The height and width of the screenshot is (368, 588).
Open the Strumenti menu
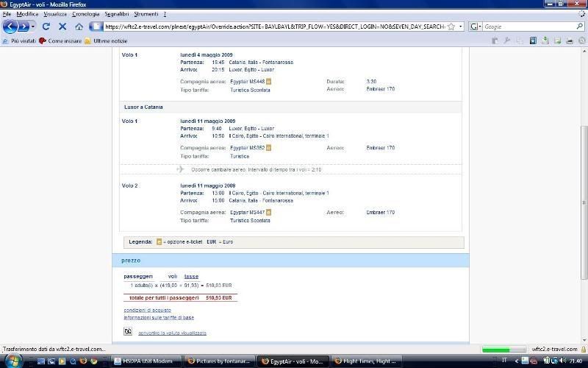pyautogui.click(x=146, y=14)
